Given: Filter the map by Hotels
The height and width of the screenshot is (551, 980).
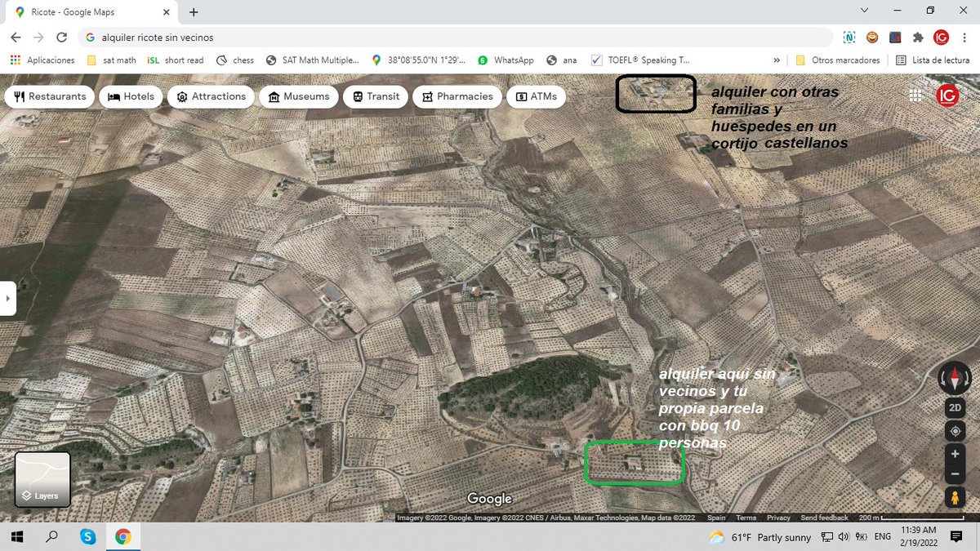Looking at the screenshot, I should [x=131, y=96].
